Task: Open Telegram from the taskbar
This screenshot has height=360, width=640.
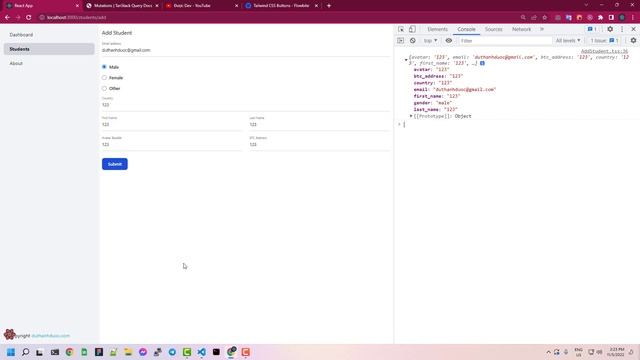Action: point(172,352)
